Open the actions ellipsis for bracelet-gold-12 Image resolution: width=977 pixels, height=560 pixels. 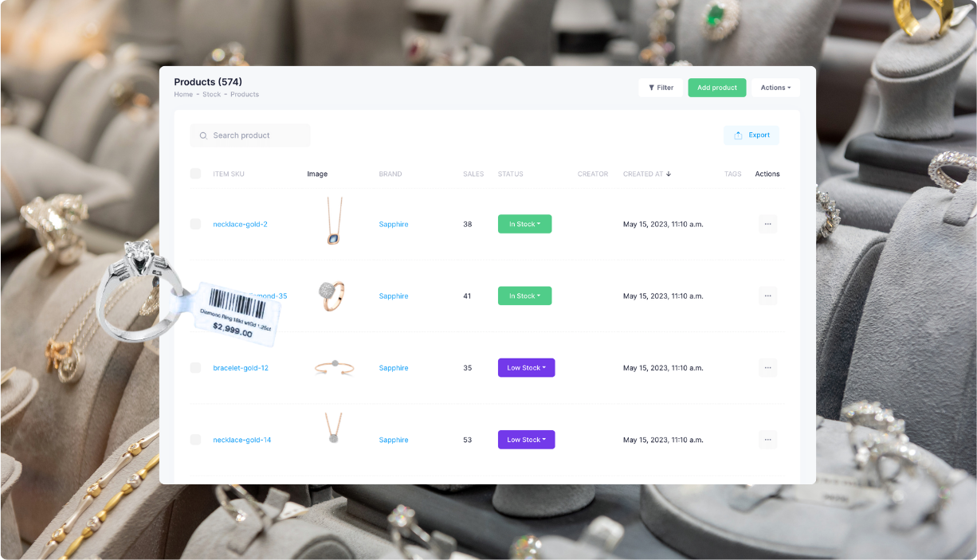coord(767,367)
